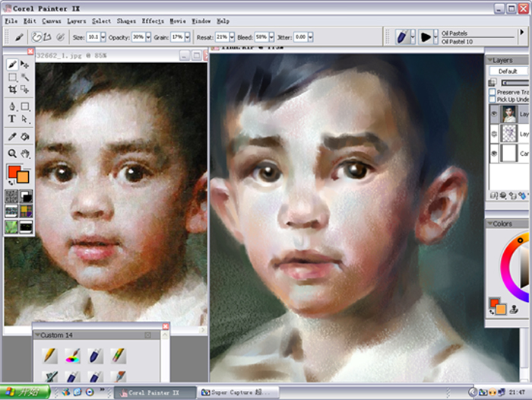Activate the Text tool
Image resolution: width=532 pixels, height=400 pixels.
[x=12, y=119]
